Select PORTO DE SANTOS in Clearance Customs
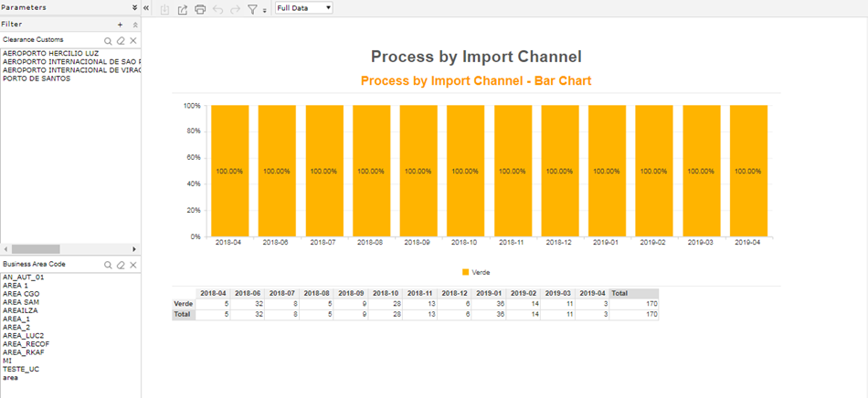Image resolution: width=868 pixels, height=398 pixels. click(37, 79)
